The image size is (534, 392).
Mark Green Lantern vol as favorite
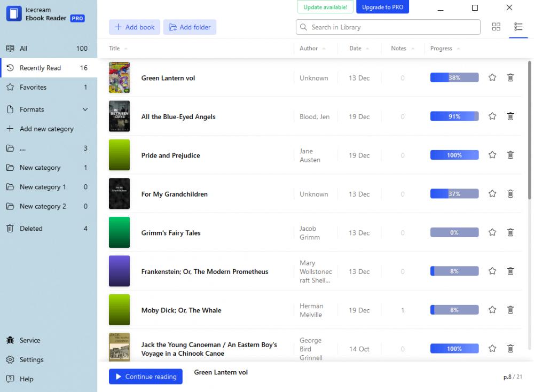492,77
